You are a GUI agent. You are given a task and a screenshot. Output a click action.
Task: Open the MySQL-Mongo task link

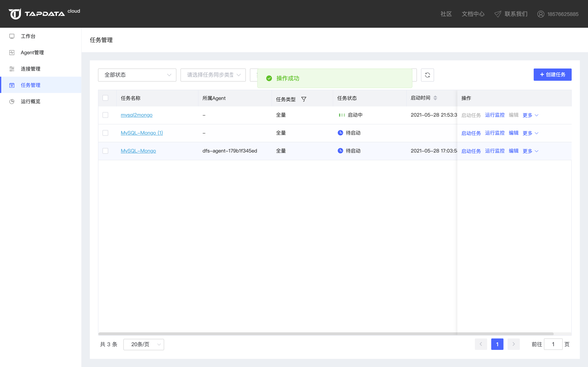138,151
